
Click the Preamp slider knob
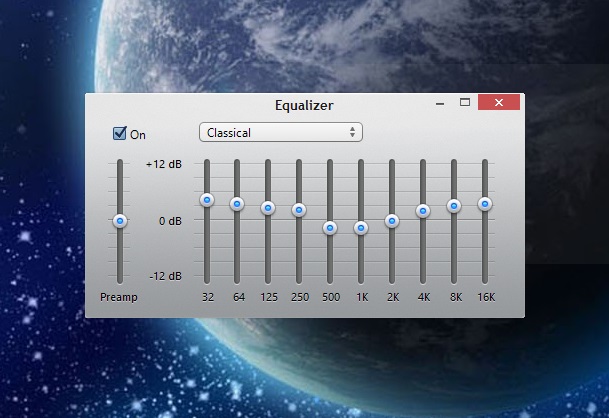[x=120, y=220]
